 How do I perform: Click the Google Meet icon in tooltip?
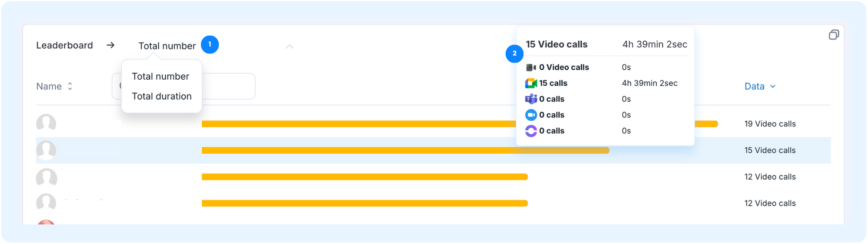coord(531,83)
